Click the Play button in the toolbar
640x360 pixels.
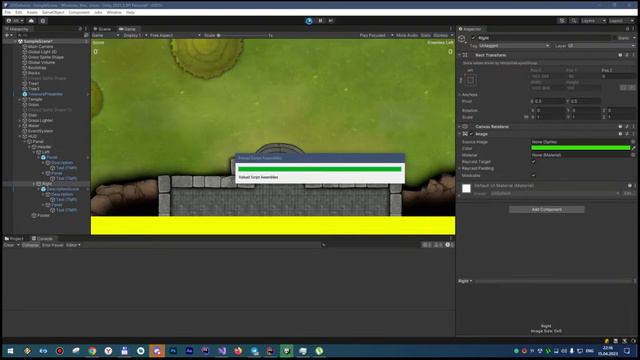coord(309,21)
